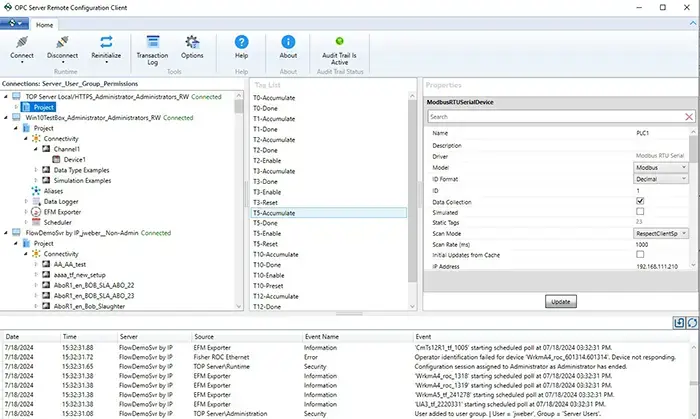Image resolution: width=700 pixels, height=419 pixels.
Task: Select the FlowDemoSvr by IP connection
Action: tap(82, 233)
